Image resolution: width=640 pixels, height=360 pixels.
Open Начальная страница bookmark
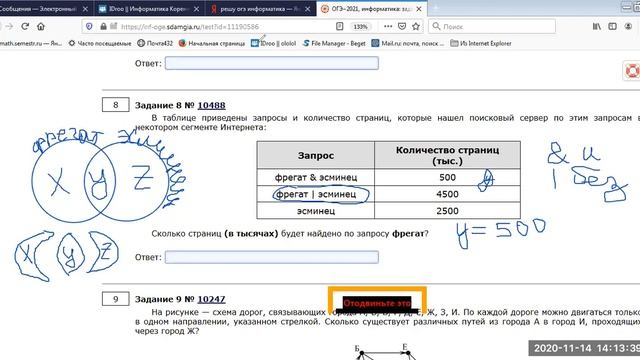click(212, 43)
